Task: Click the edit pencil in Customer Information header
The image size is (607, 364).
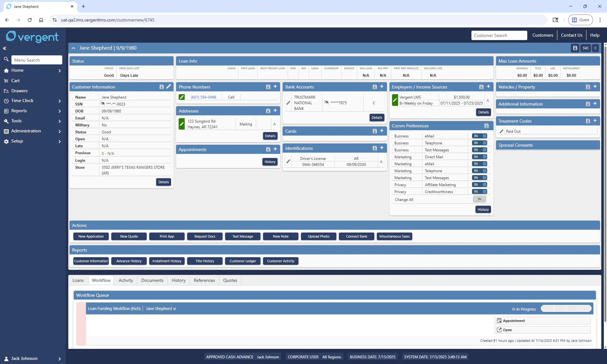Action: [x=169, y=87]
